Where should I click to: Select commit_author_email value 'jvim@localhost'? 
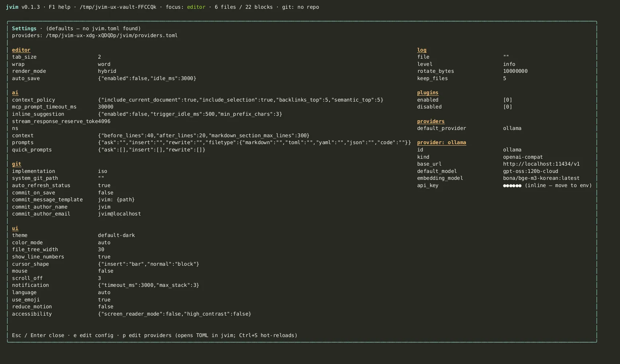[119, 214]
